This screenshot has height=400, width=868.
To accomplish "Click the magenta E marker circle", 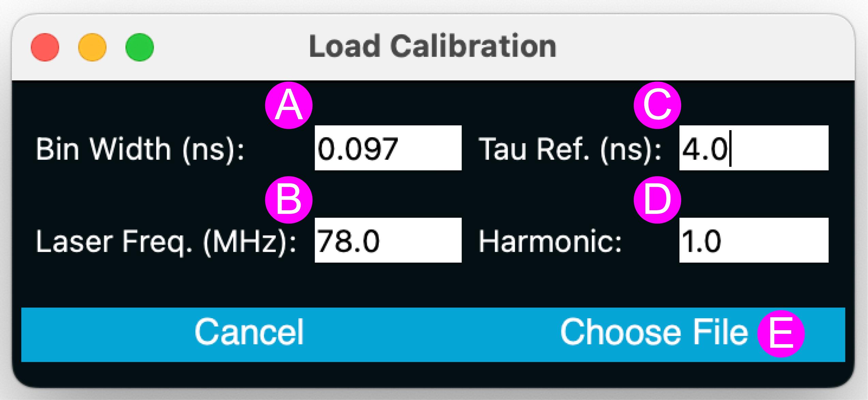I will point(781,334).
